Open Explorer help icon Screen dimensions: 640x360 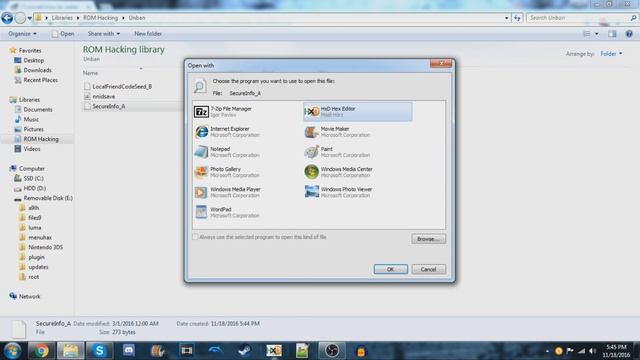pyautogui.click(x=629, y=34)
